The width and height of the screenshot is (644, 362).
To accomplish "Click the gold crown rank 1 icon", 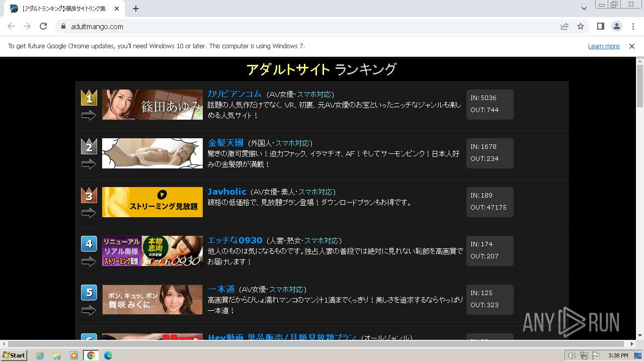I will pos(89,98).
